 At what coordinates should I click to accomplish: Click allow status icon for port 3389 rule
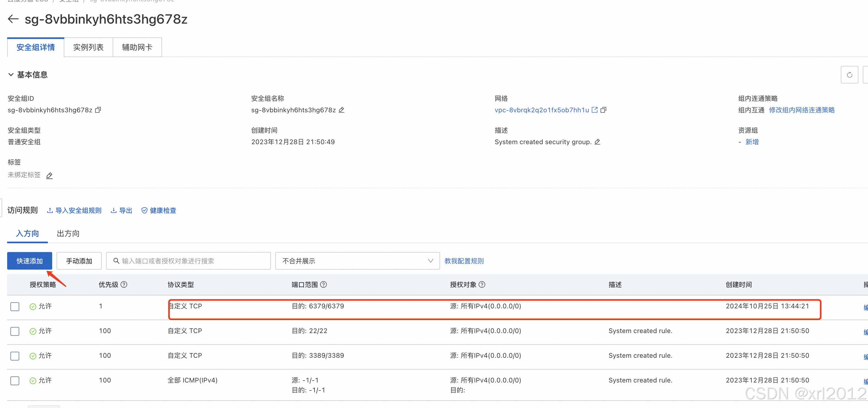tap(33, 356)
